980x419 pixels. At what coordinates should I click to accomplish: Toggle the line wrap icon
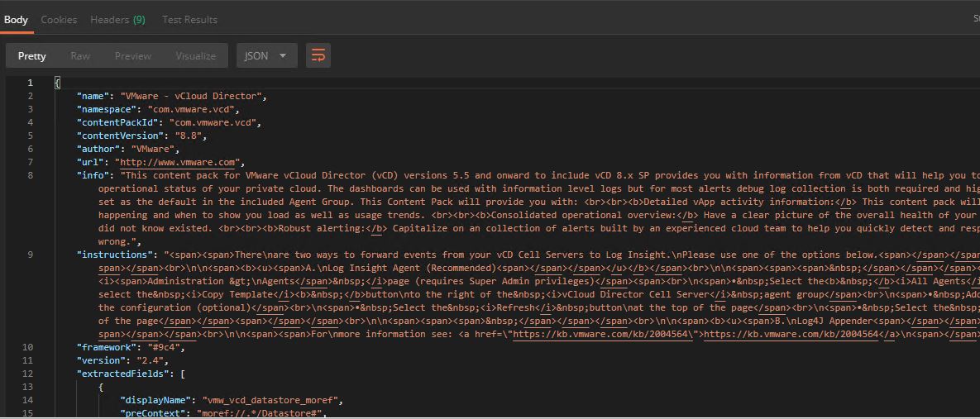point(318,55)
